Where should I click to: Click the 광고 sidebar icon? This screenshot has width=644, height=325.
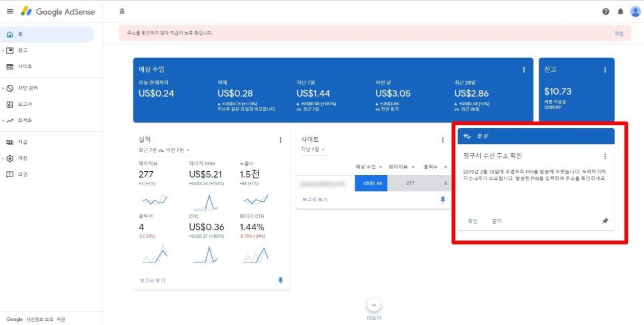click(x=10, y=50)
